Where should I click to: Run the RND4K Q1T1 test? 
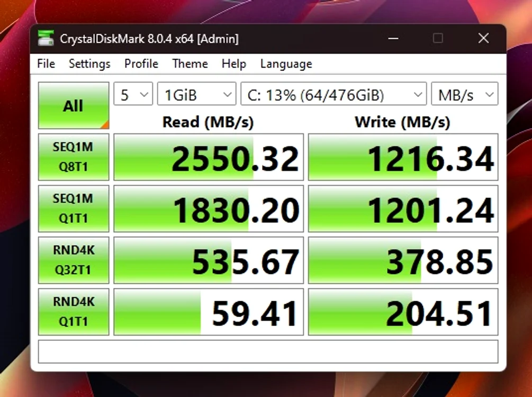click(x=74, y=312)
